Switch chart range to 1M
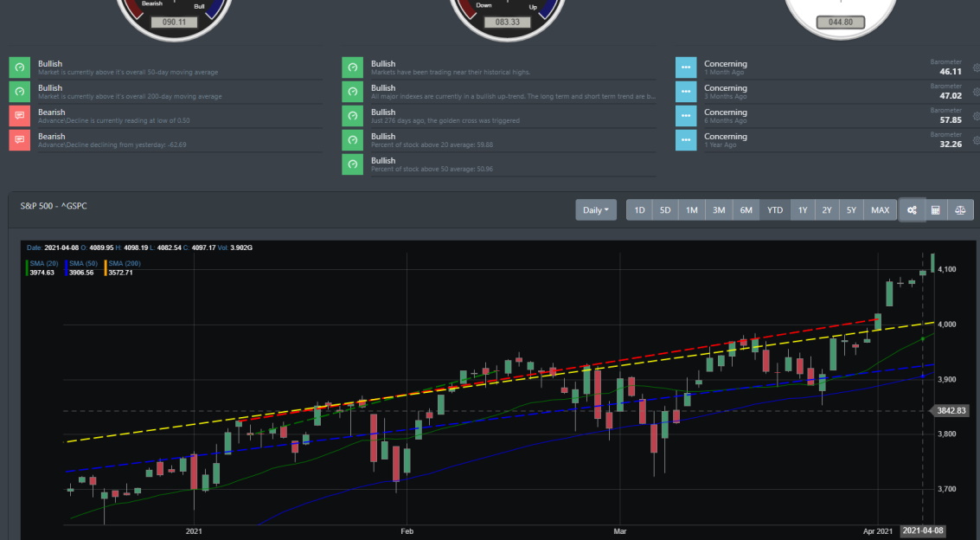Screen dimensions: 980x540 tap(691, 210)
